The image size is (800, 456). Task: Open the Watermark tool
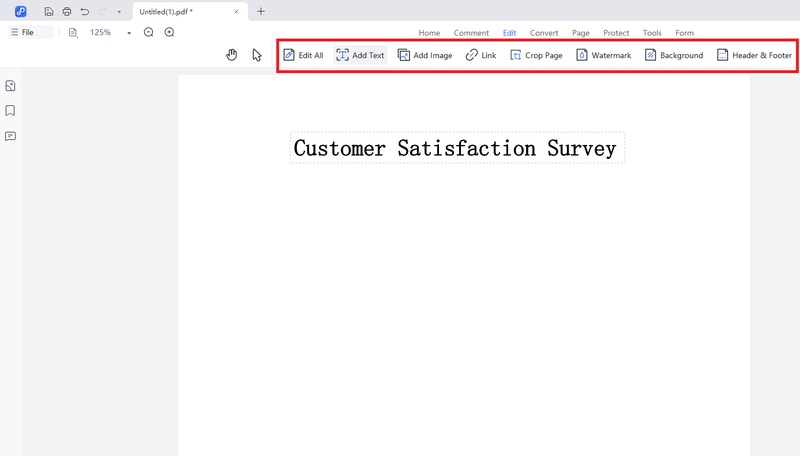point(604,55)
